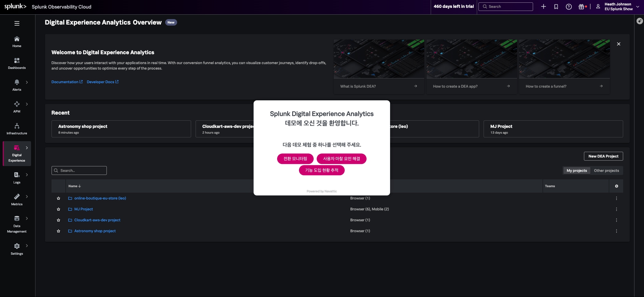Open Digital Experience in the sidebar
Screen dimensions: 644x297
pos(17,154)
